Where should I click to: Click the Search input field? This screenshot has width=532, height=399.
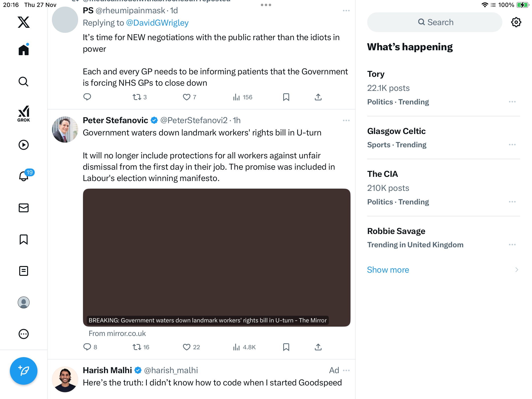(x=435, y=22)
